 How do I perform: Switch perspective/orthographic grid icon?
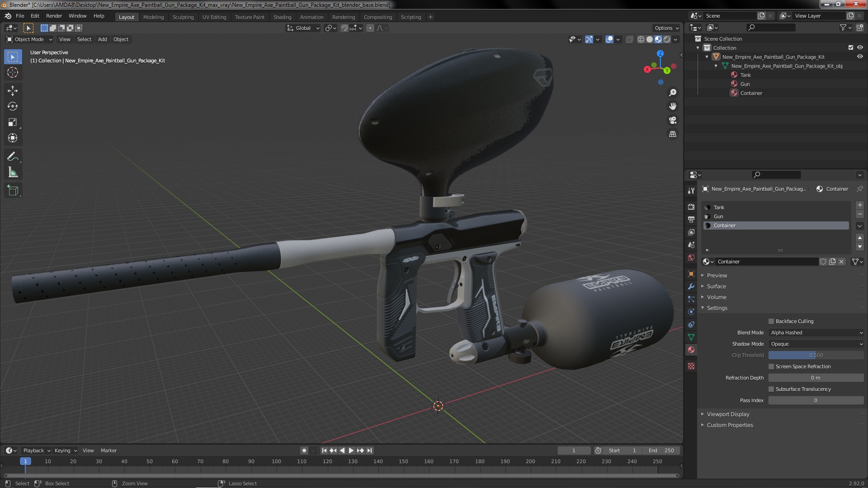[673, 134]
